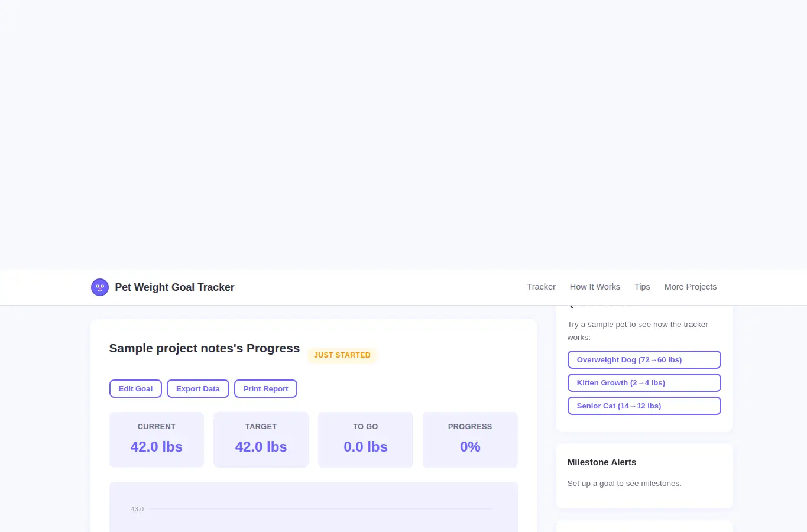Load the Overweight Dog preset
Viewport: 807px width, 532px height.
point(644,359)
